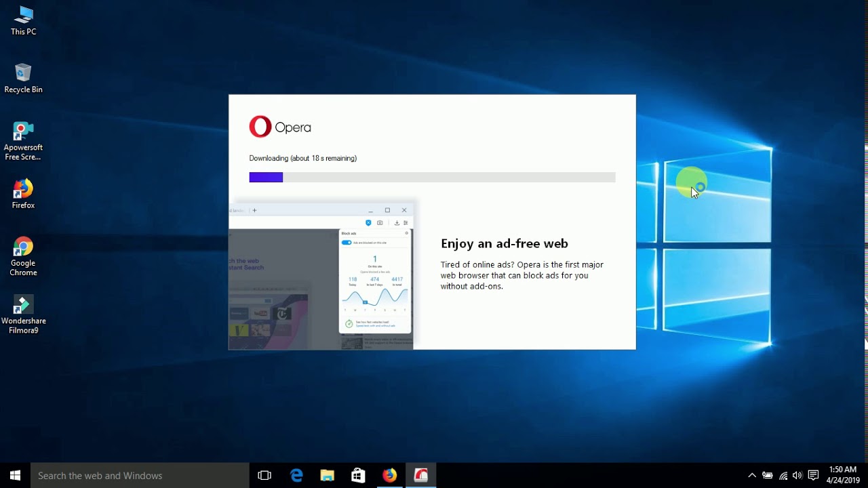Image resolution: width=868 pixels, height=488 pixels.
Task: Click the ad-blocker preview image in installer
Action: [x=321, y=275]
